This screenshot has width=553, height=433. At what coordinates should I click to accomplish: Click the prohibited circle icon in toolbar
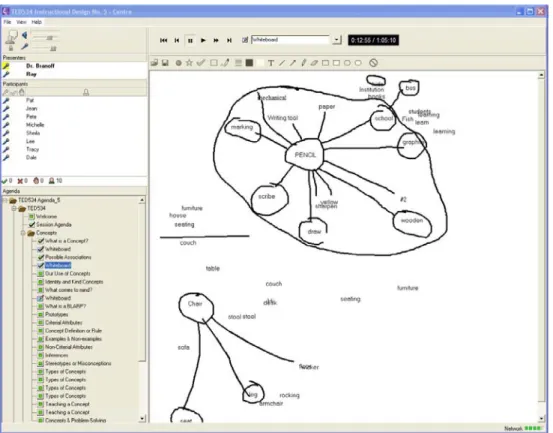(373, 63)
